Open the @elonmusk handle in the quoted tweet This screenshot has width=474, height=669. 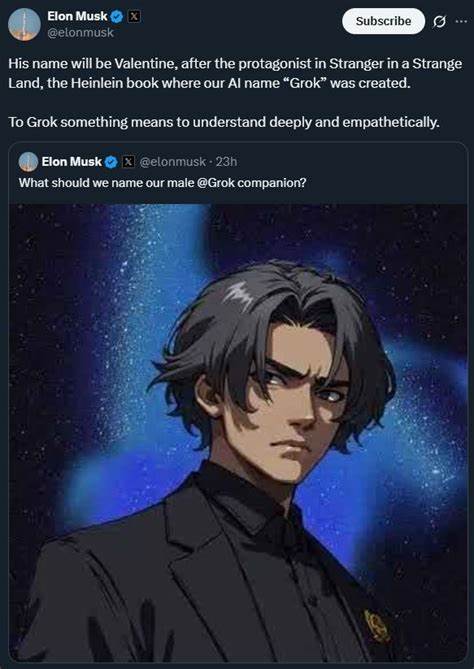pyautogui.click(x=173, y=162)
